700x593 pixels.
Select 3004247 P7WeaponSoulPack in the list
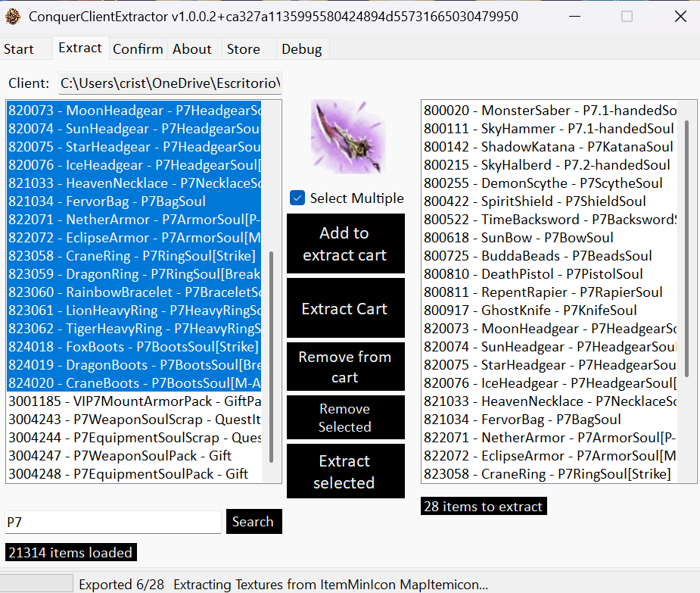coord(134,456)
